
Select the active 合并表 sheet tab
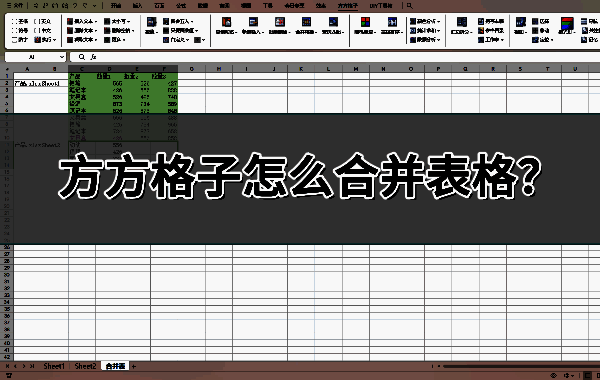(115, 366)
